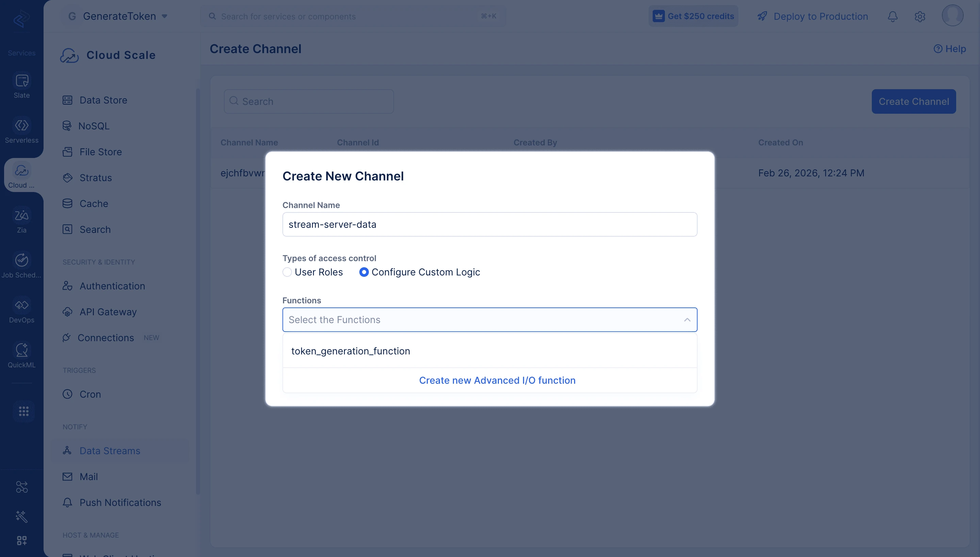
Task: Click Create new Advanced I/O function link
Action: (x=497, y=380)
